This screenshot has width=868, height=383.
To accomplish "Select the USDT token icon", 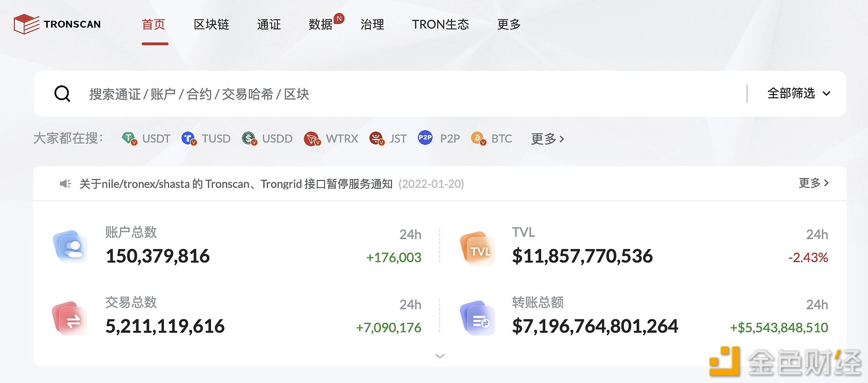I will click(129, 138).
